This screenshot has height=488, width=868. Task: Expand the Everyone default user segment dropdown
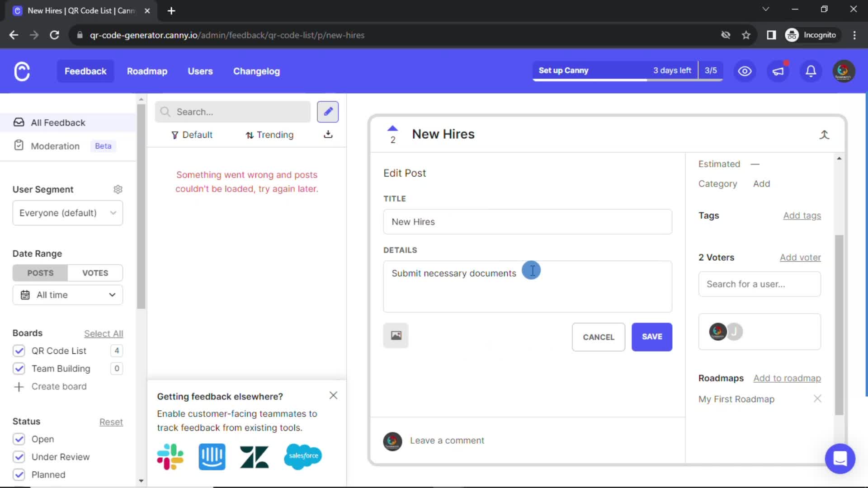tap(67, 213)
